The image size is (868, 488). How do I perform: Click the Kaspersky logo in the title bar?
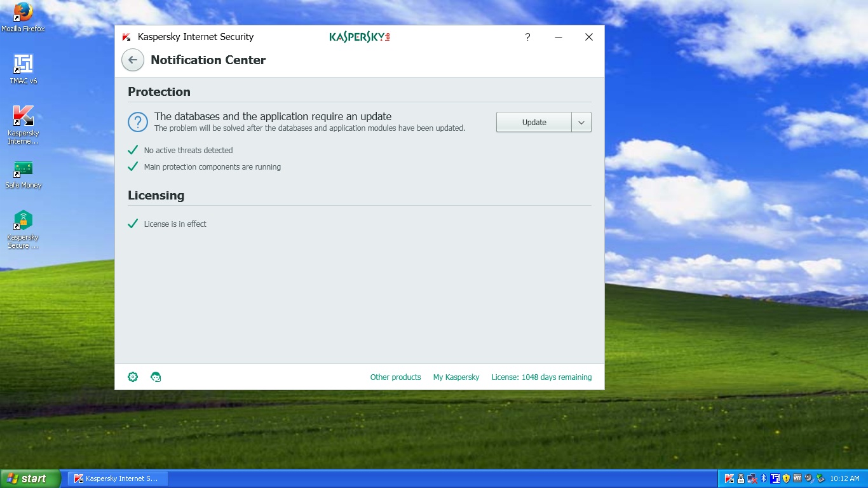(x=360, y=37)
